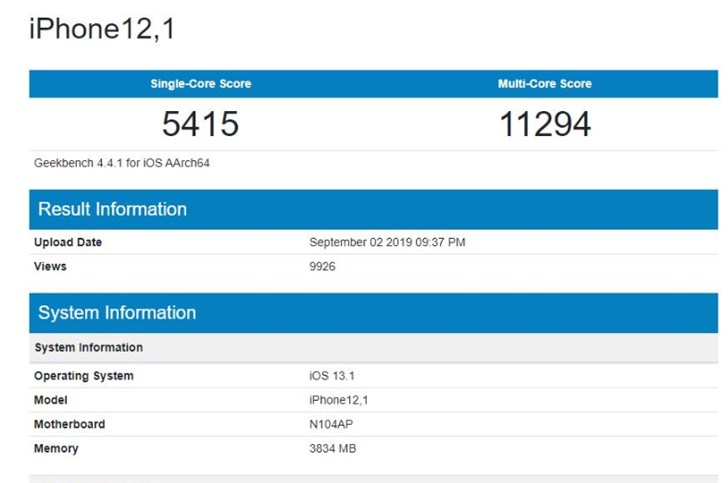Click the gray System Information table subheader

click(88, 348)
